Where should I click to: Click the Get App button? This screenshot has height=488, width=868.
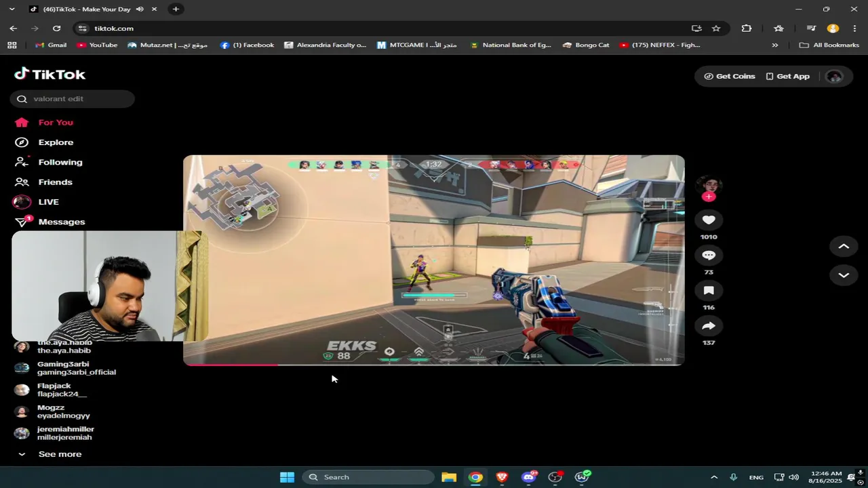click(787, 77)
